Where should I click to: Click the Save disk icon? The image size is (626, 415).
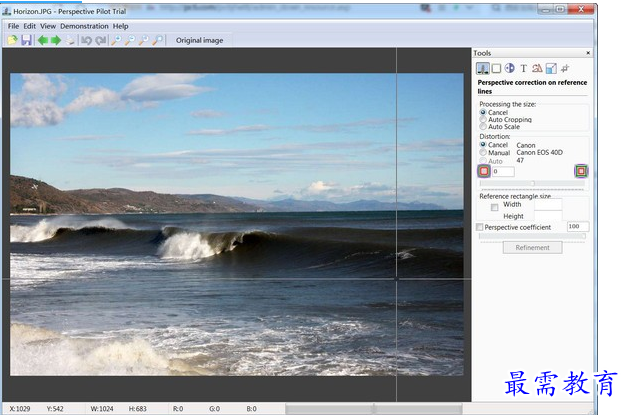pos(26,40)
